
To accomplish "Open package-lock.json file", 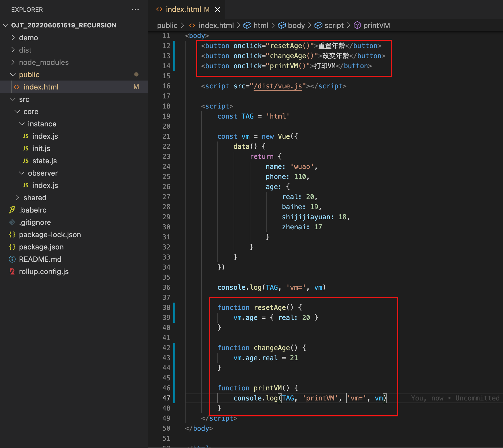I will (74, 234).
